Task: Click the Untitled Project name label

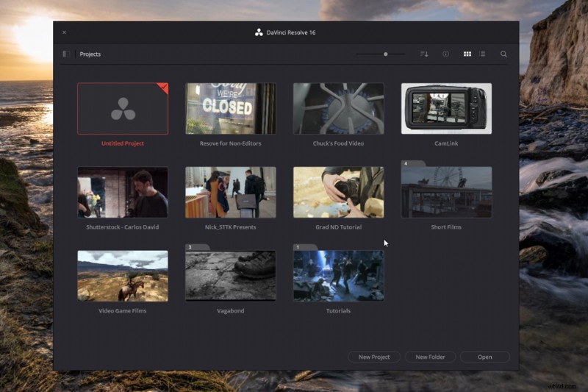Action: click(123, 143)
